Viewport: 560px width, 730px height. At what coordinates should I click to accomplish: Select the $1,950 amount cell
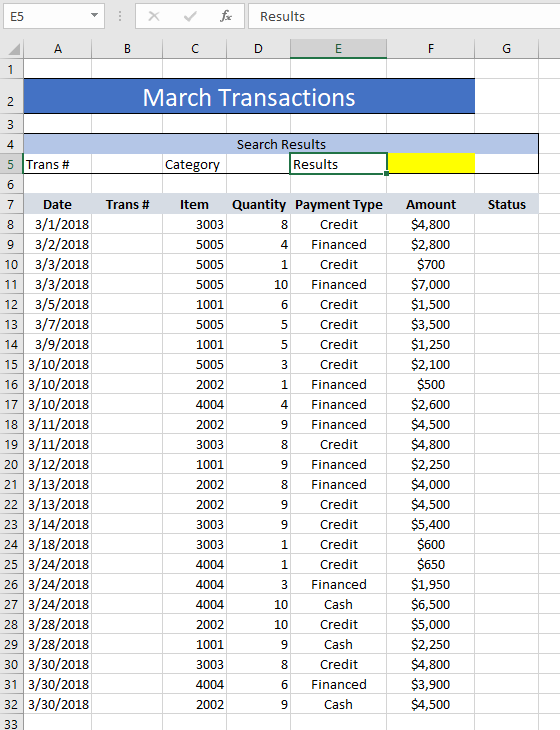pyautogui.click(x=431, y=585)
